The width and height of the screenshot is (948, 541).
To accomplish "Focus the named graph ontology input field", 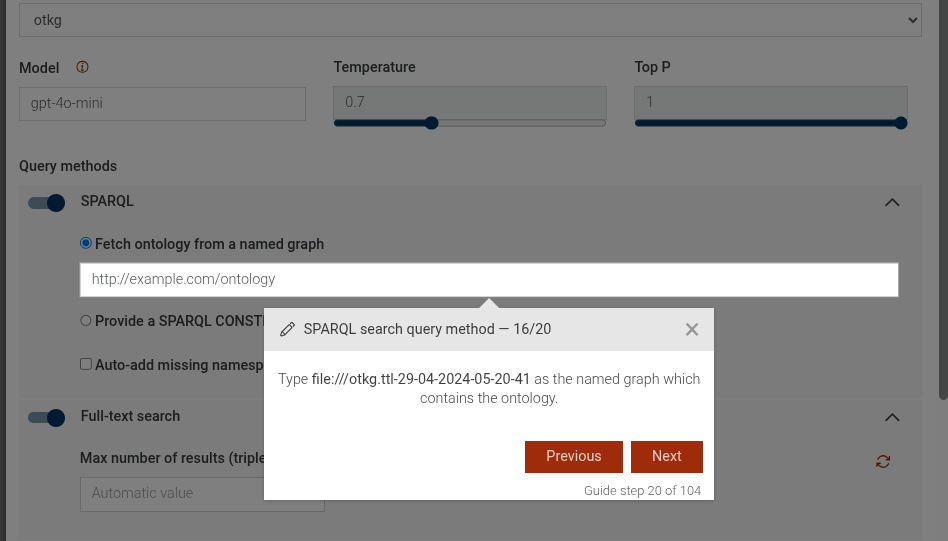I will [489, 280].
